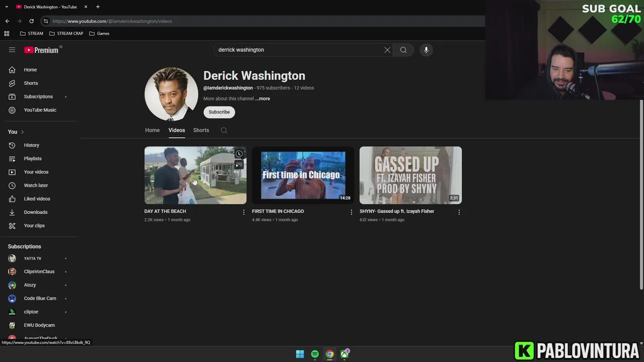Image resolution: width=644 pixels, height=362 pixels.
Task: Click the channel search magnifier icon
Action: pos(224,130)
